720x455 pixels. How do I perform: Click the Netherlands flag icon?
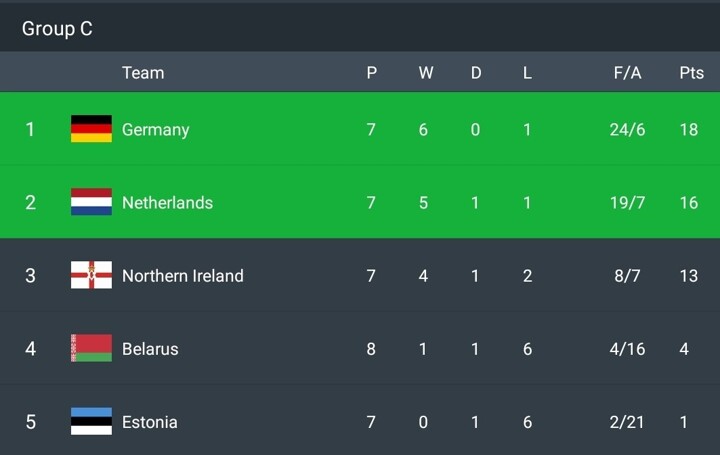[x=91, y=202]
